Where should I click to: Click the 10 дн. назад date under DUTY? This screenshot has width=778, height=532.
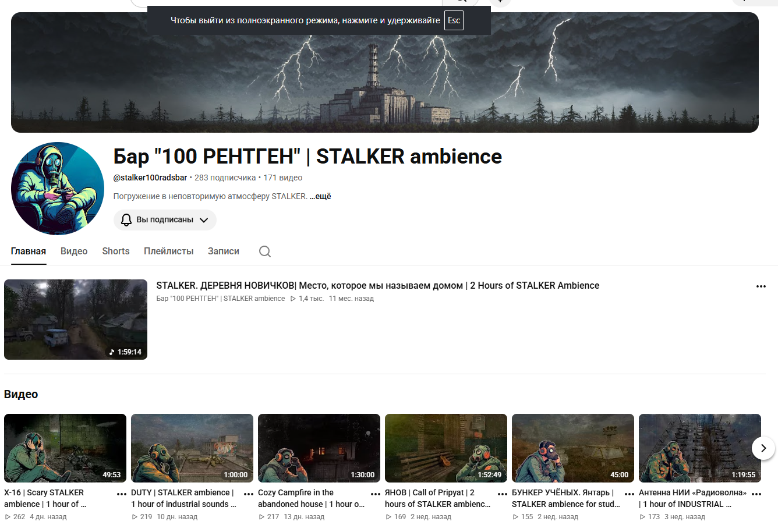177,517
